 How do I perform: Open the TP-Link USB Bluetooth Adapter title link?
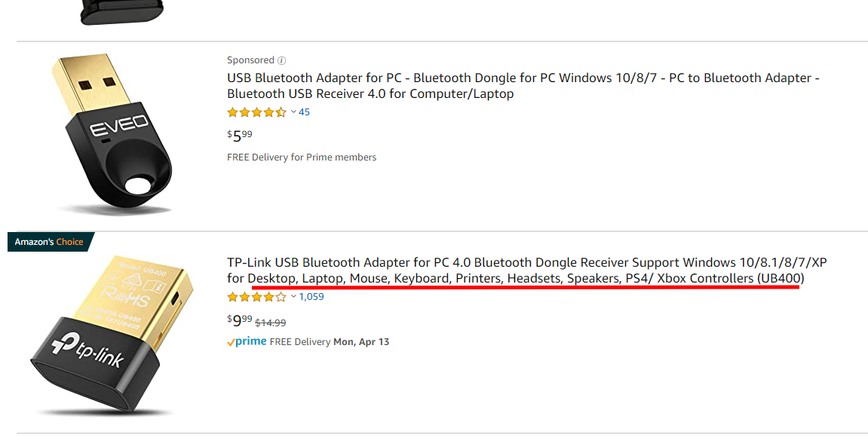pyautogui.click(x=527, y=270)
